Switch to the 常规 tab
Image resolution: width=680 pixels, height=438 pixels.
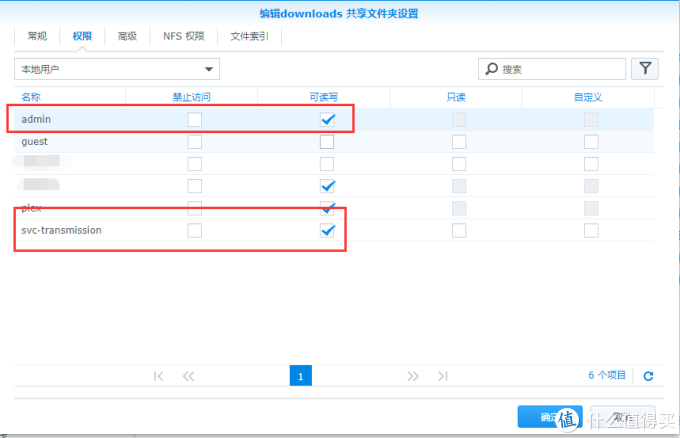point(37,36)
